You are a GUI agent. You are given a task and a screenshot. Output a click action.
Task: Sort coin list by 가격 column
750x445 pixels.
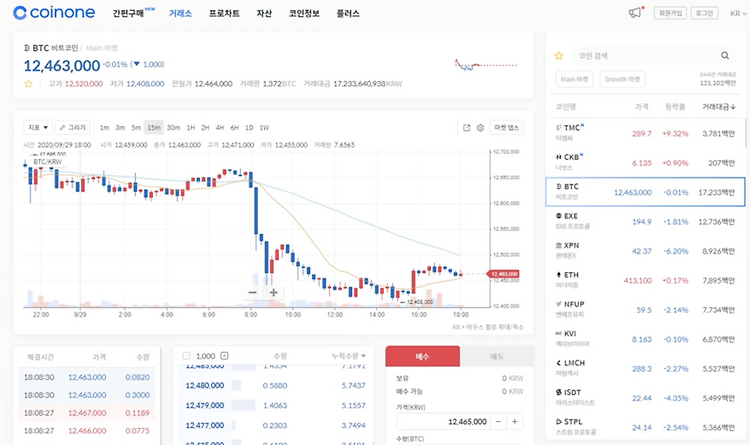[x=641, y=107]
